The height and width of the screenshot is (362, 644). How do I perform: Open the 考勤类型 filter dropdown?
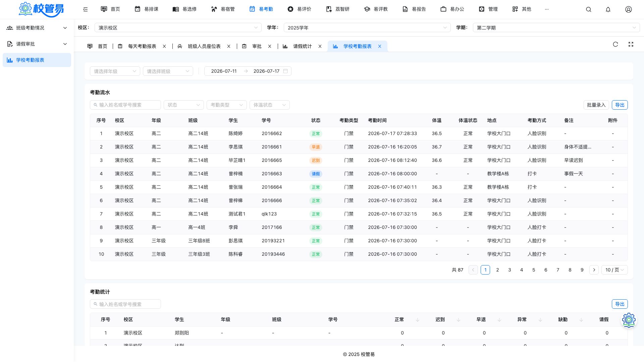[227, 105]
